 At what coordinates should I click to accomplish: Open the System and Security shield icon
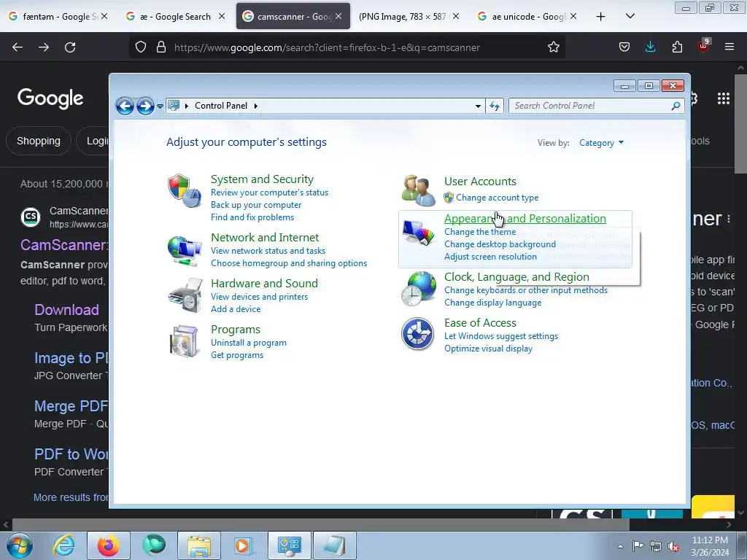[185, 191]
